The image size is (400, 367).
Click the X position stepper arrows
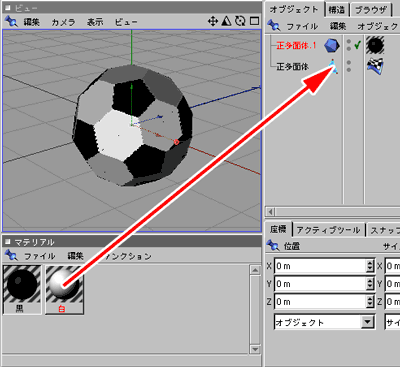pyautogui.click(x=370, y=266)
